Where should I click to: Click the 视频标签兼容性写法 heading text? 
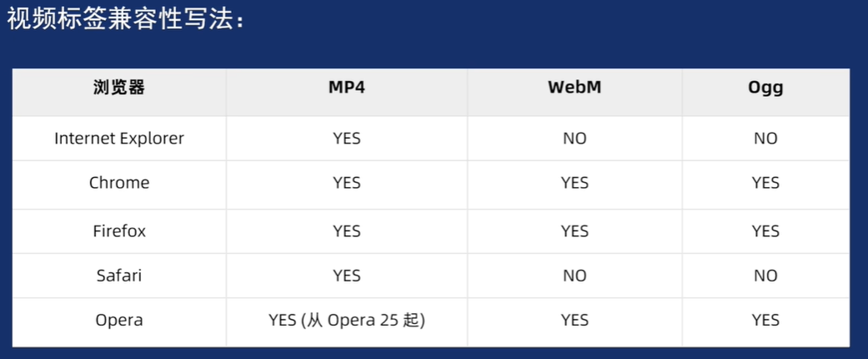pyautogui.click(x=125, y=20)
